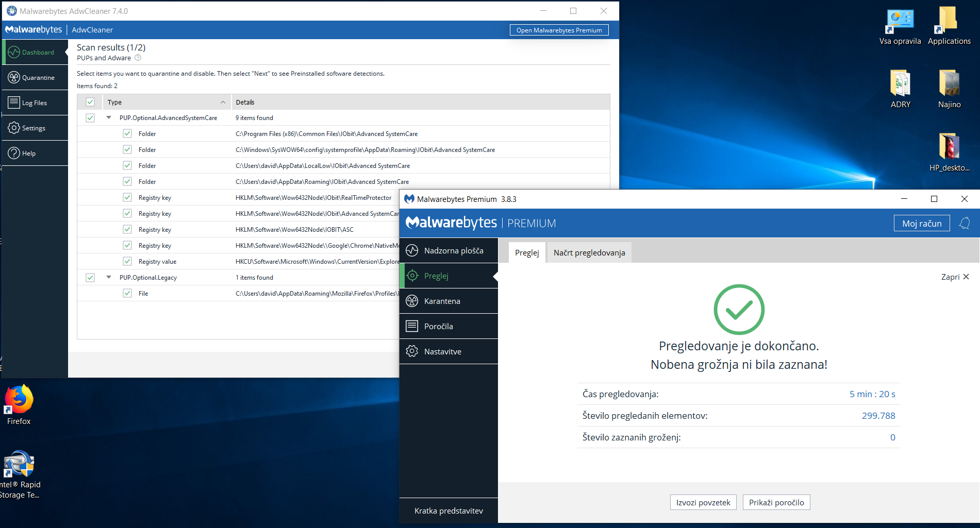
Task: Open Nadzorna plošča in Malwarebytes Premium
Action: point(453,250)
